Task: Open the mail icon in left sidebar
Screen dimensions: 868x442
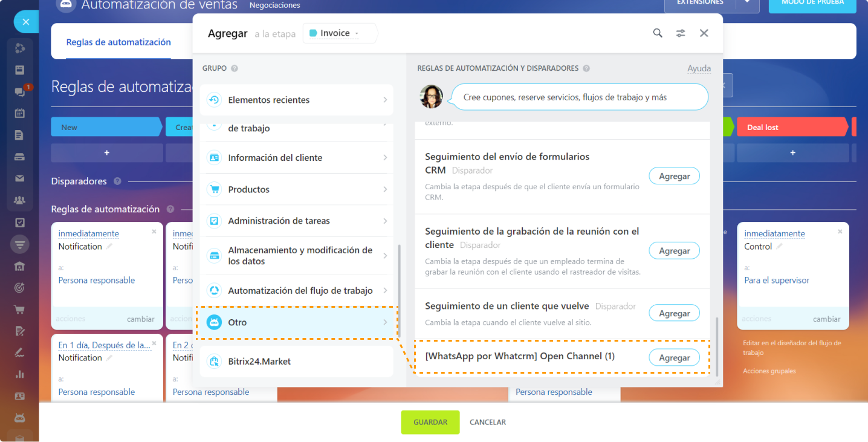Action: [20, 178]
